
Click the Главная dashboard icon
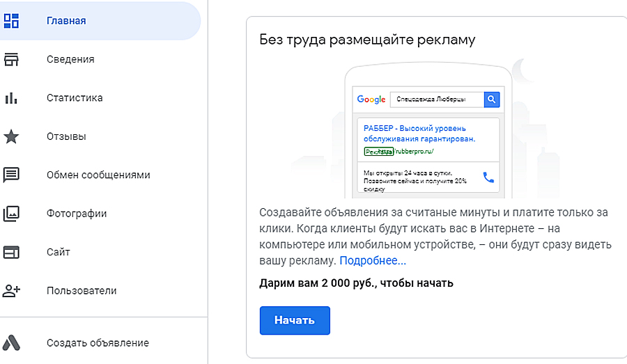point(11,20)
